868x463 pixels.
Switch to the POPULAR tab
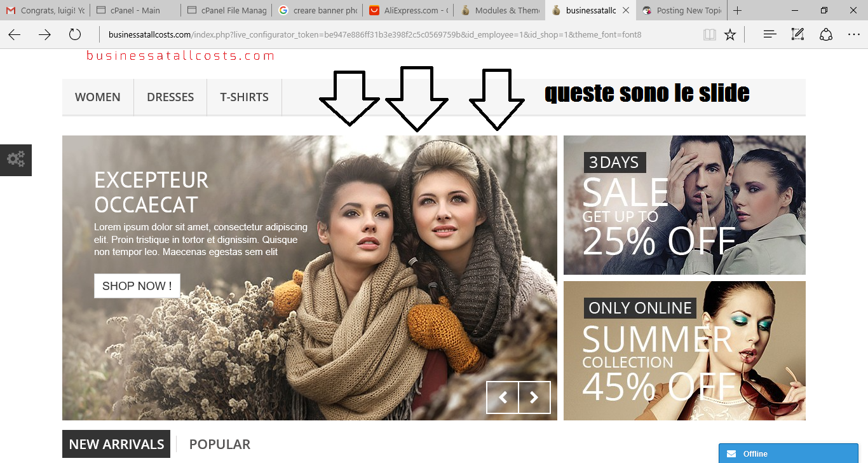(220, 445)
